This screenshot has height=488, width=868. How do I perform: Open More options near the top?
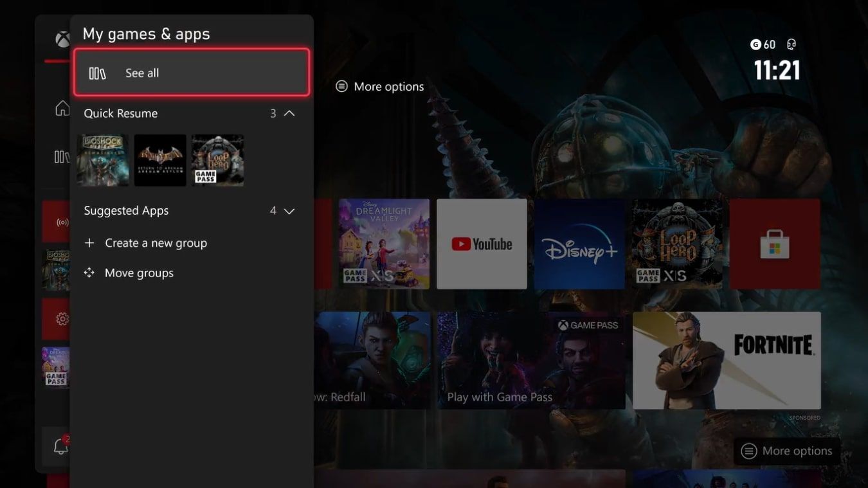click(380, 87)
